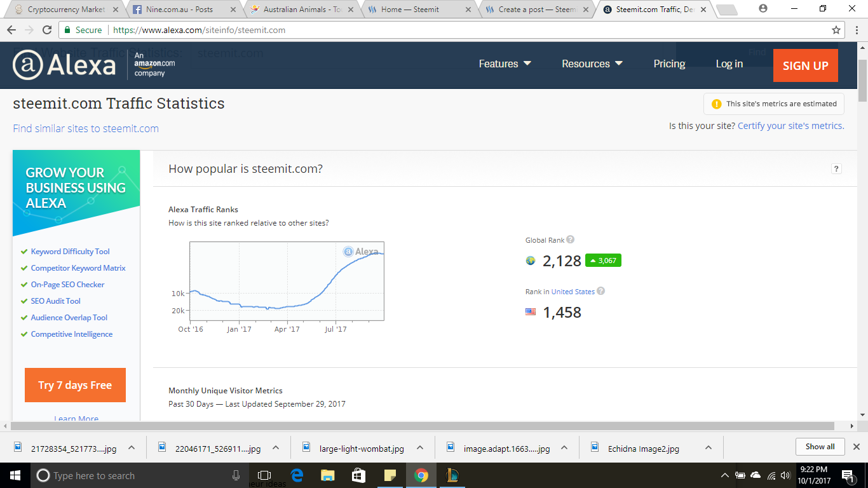Click the Alexa logo in header

tap(64, 65)
